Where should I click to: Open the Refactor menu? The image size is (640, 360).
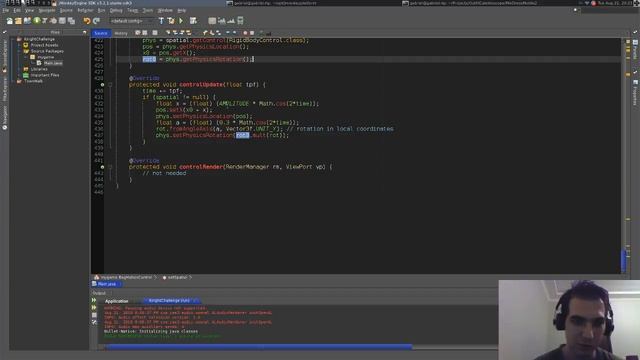point(85,10)
